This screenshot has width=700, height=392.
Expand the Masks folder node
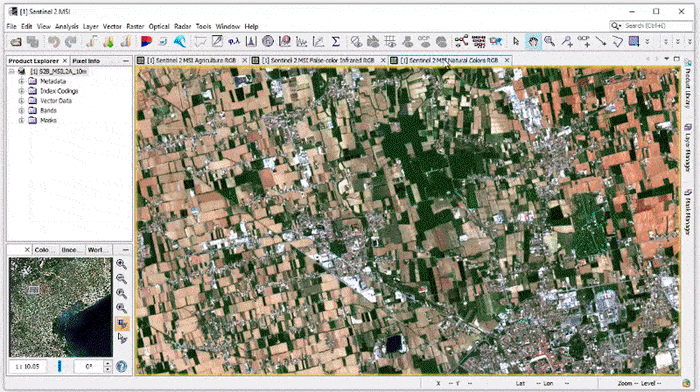click(21, 121)
